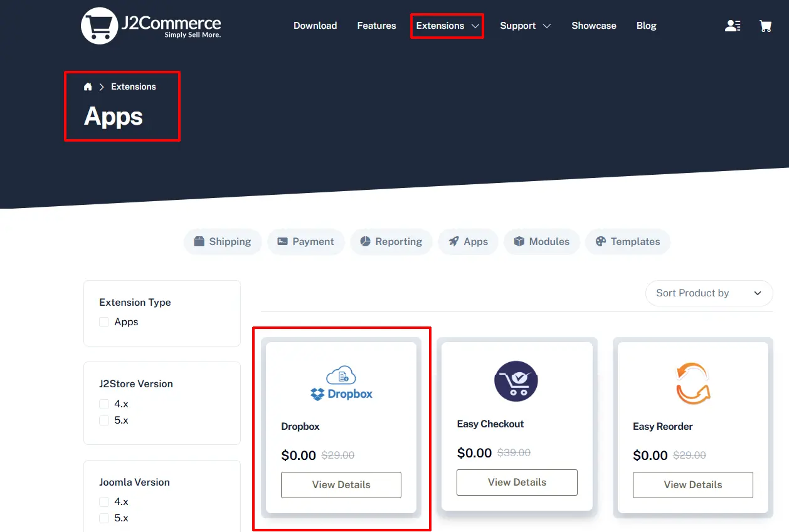Viewport: 789px width, 532px height.
Task: Open the shopping cart icon in header
Action: (765, 26)
